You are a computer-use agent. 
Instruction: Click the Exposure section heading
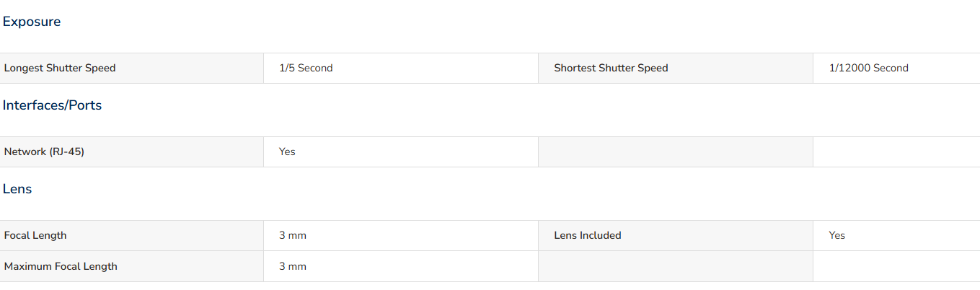tap(32, 22)
